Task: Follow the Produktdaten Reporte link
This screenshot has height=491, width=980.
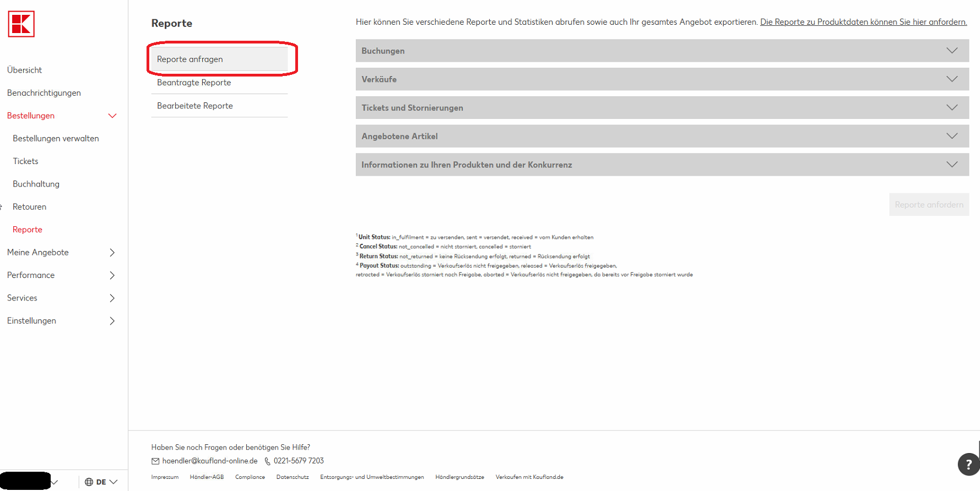Action: (x=863, y=22)
